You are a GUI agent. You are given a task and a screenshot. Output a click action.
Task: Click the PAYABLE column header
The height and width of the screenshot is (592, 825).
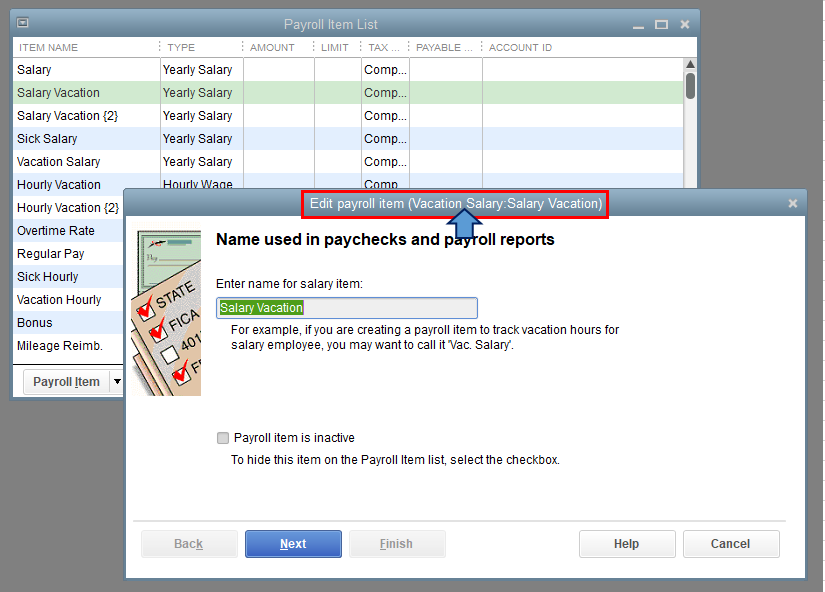(445, 47)
